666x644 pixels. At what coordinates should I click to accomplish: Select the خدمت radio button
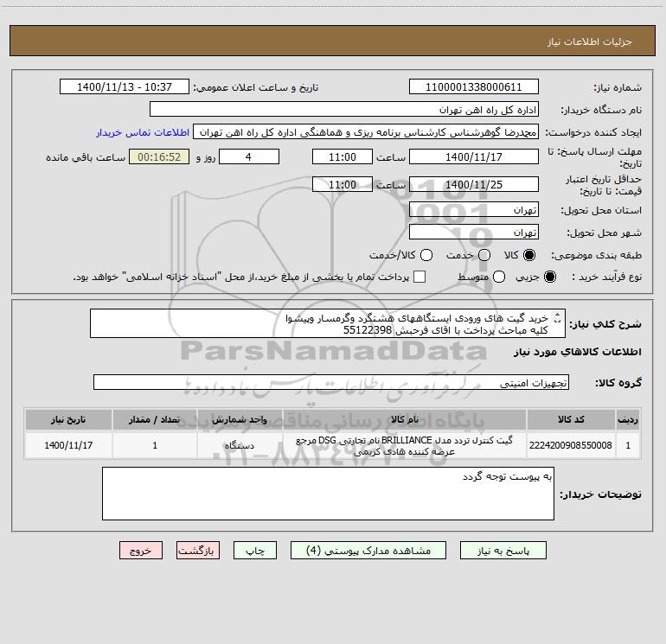click(484, 255)
